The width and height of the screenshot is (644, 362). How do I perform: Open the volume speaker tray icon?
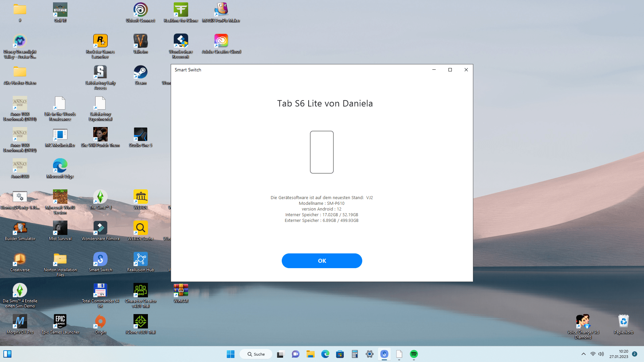tap(601, 354)
